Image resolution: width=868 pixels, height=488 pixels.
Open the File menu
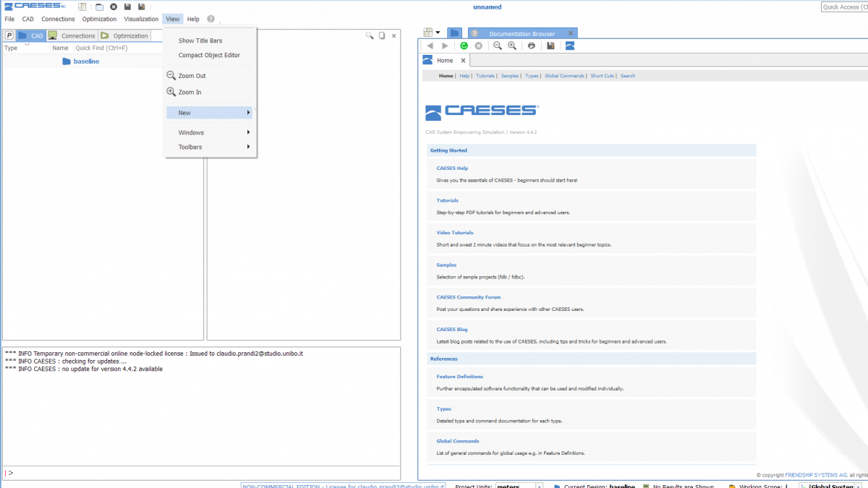point(9,19)
